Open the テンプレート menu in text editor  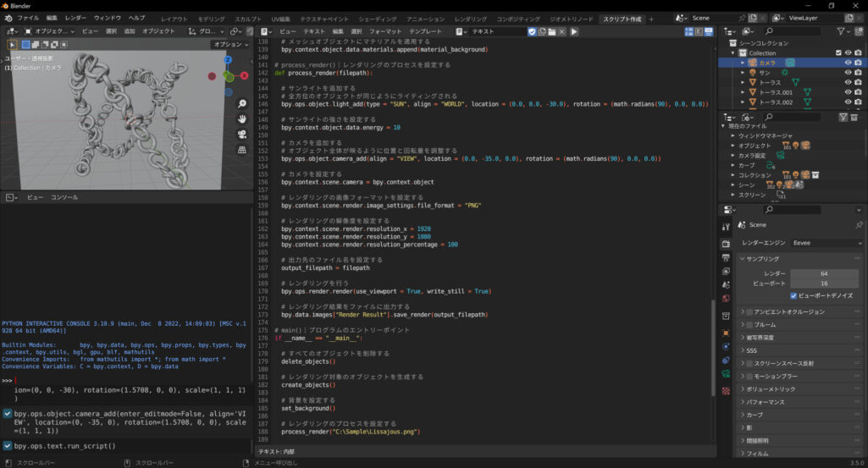click(x=425, y=31)
